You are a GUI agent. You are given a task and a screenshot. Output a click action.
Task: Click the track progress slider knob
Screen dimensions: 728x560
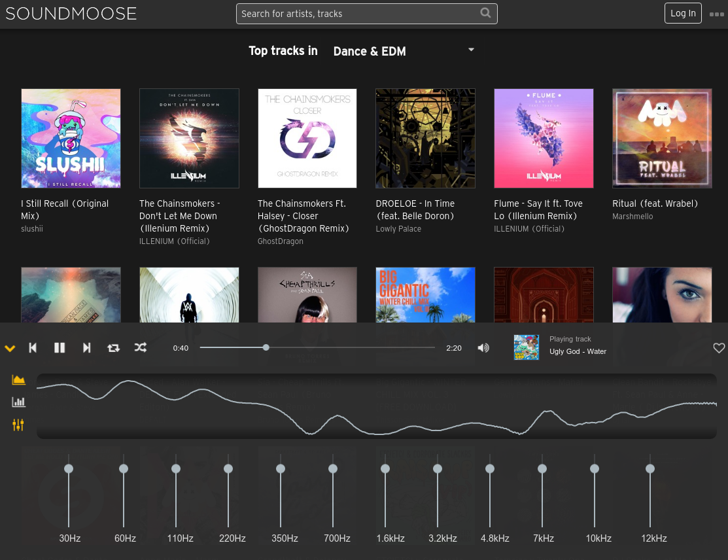click(x=266, y=347)
